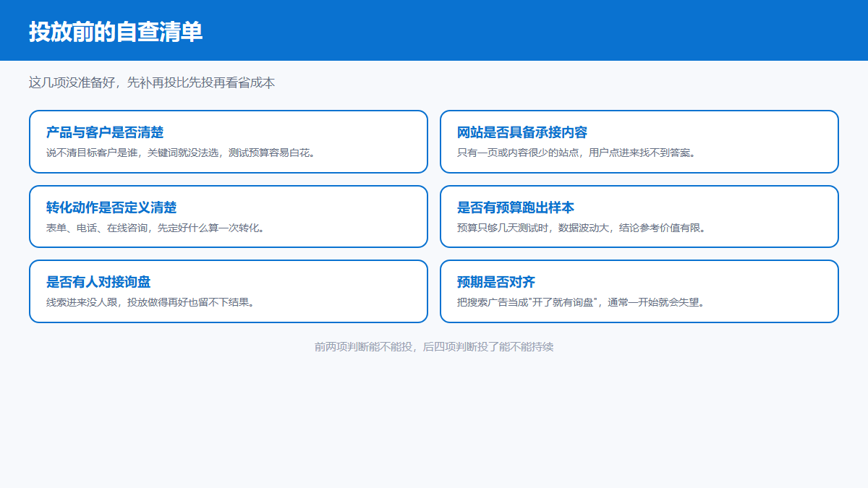
Task: Select the card heading 是否有人对接询盘
Action: 98,282
